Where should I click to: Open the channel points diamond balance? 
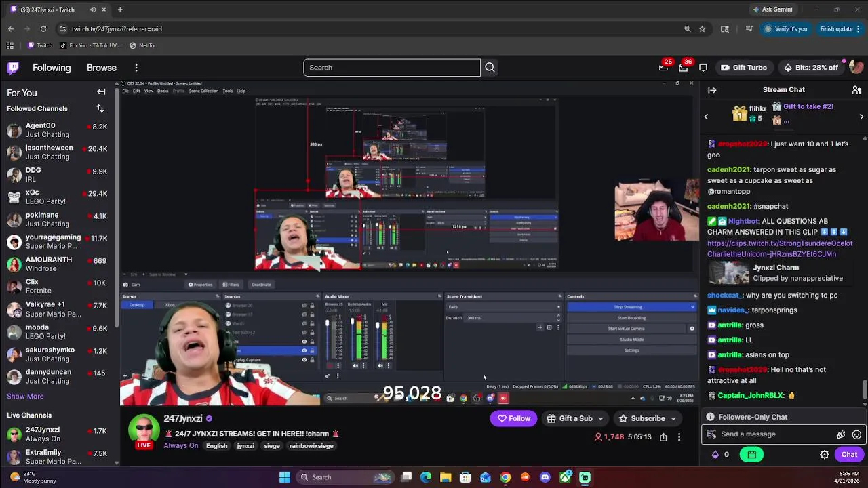click(x=720, y=455)
